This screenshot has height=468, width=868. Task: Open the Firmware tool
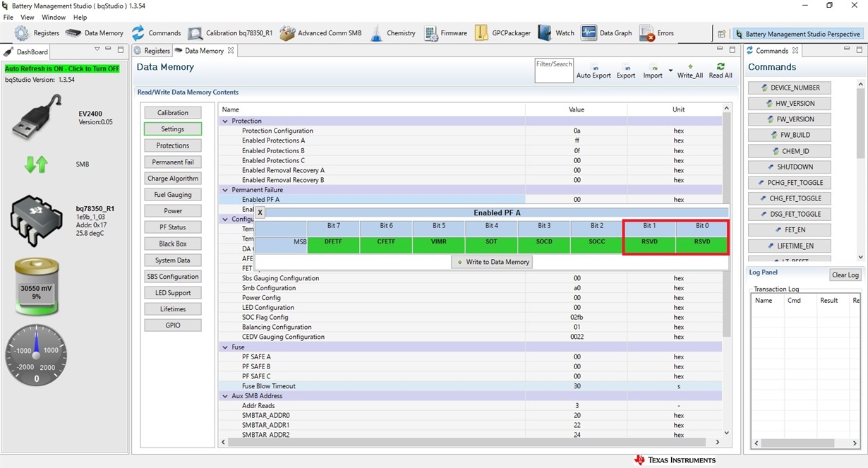point(445,33)
